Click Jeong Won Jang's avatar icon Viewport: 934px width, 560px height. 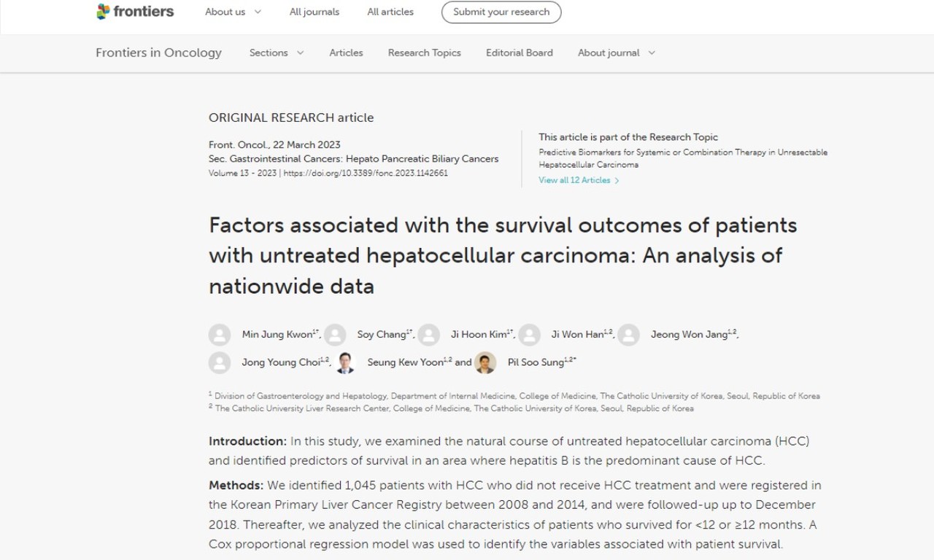629,335
